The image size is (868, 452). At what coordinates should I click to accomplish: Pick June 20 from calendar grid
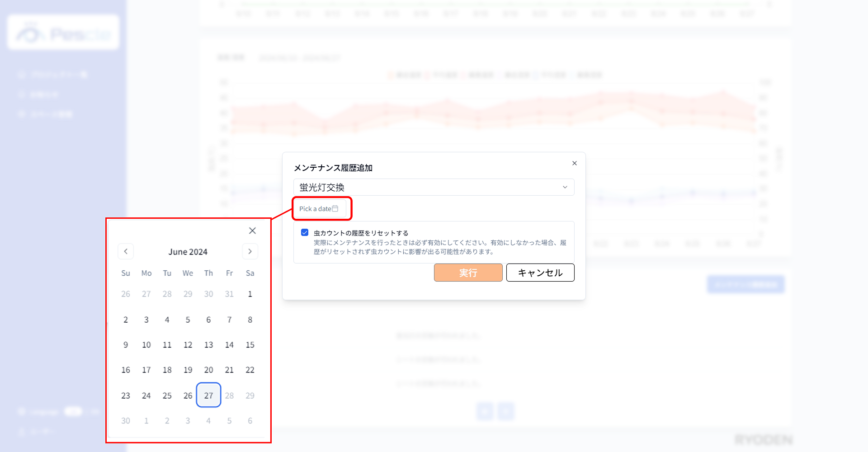click(x=208, y=370)
